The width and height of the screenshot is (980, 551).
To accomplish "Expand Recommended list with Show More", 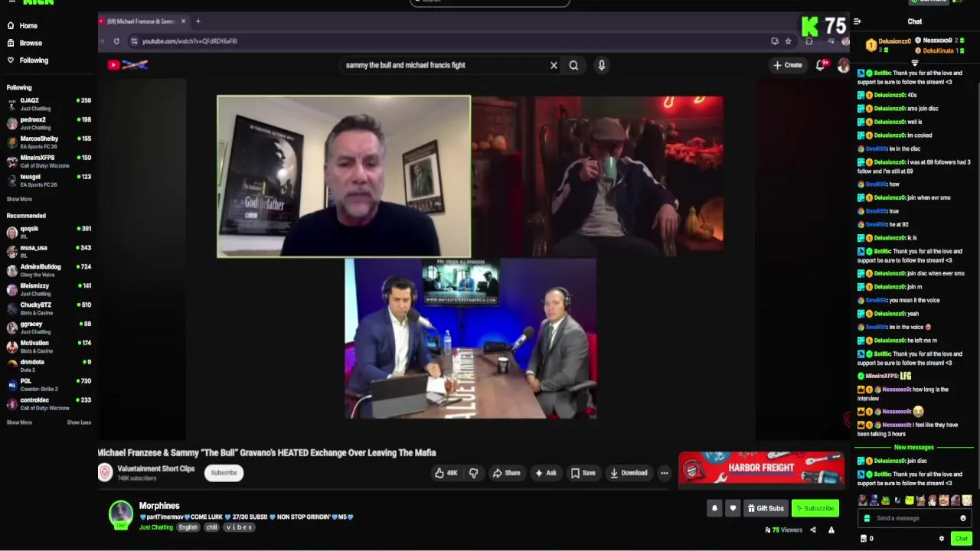I will pyautogui.click(x=20, y=422).
